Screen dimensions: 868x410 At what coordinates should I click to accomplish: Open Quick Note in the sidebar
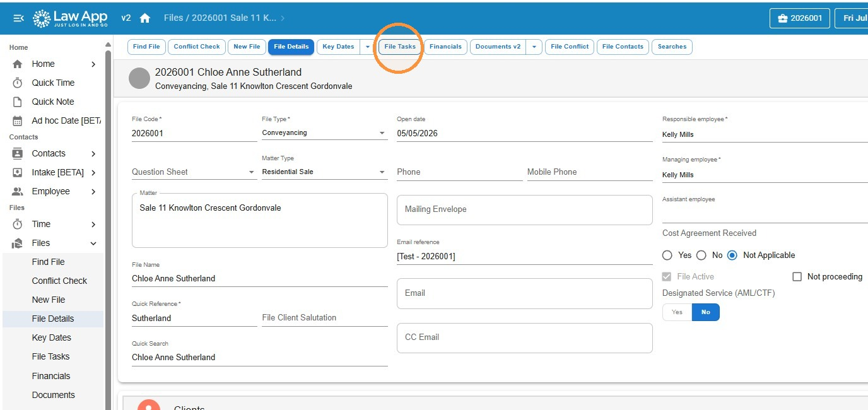point(53,102)
